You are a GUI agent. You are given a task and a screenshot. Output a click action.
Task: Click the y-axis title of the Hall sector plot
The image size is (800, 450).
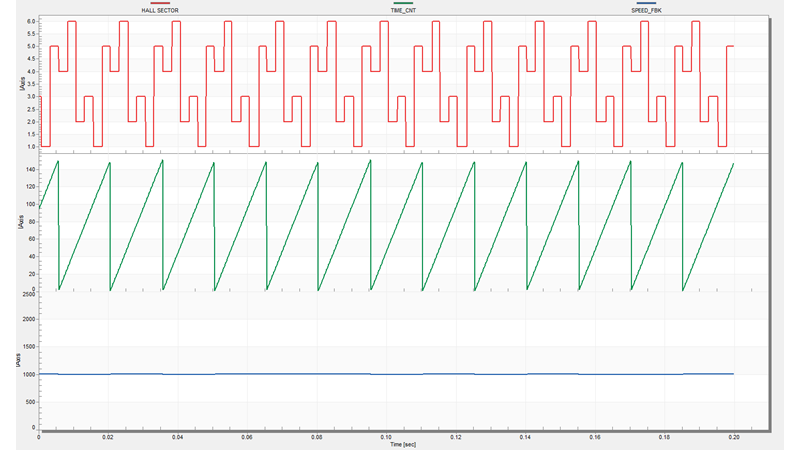point(21,84)
